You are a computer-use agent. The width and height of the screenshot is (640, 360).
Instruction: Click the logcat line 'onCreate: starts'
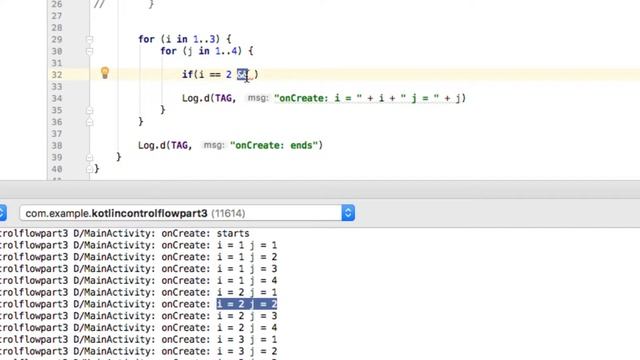(x=124, y=233)
